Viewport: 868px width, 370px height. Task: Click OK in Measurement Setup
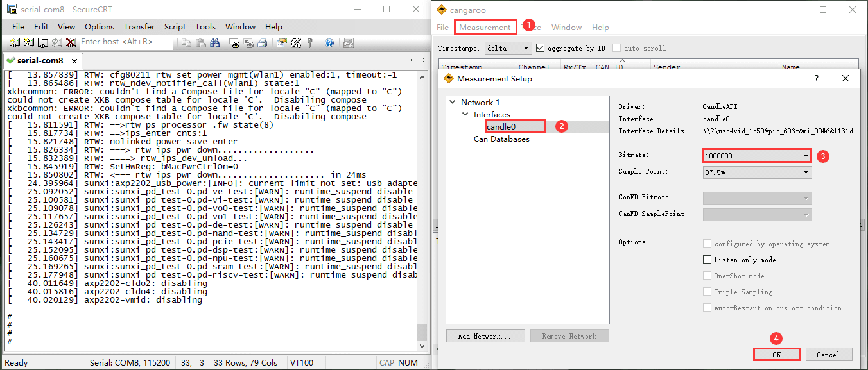tap(777, 355)
